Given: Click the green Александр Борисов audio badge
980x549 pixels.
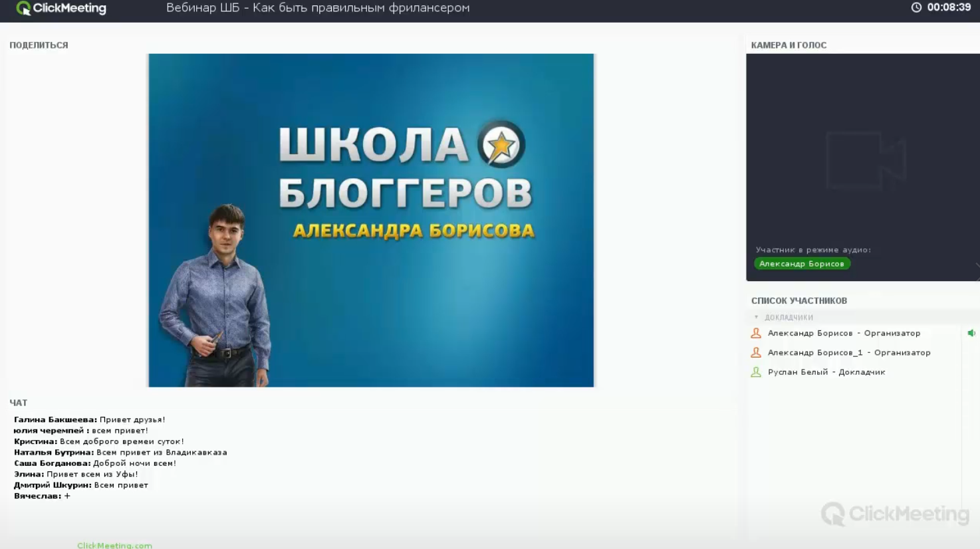Looking at the screenshot, I should (x=802, y=263).
